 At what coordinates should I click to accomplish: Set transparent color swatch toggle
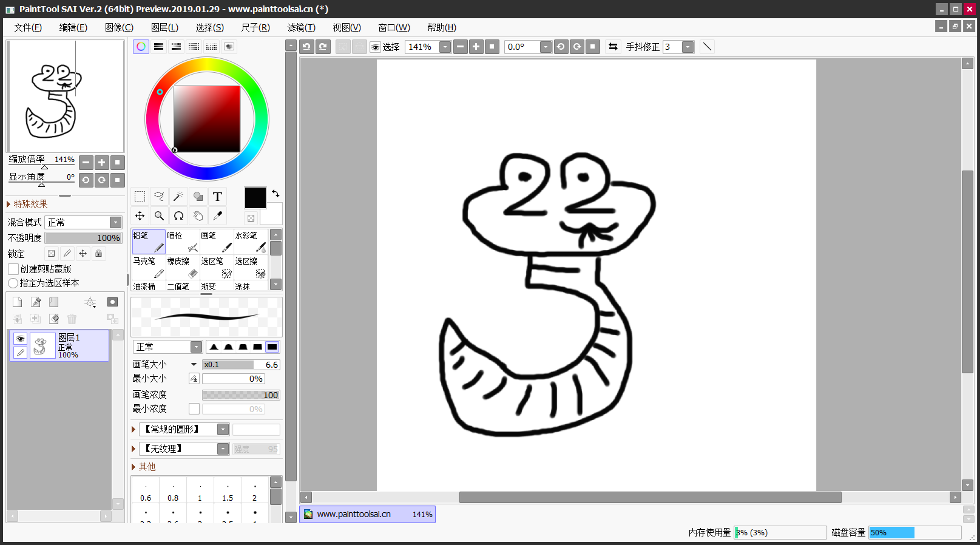(251, 218)
